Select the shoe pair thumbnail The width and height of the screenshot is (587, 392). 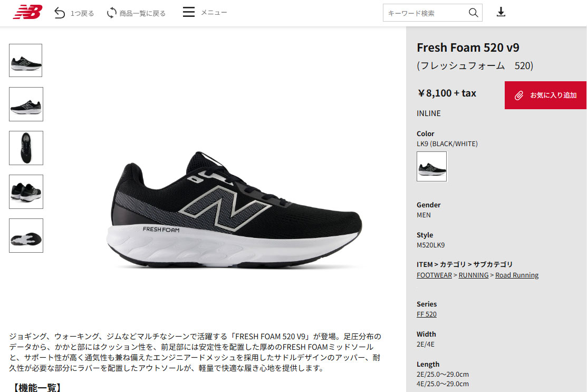coord(26,192)
